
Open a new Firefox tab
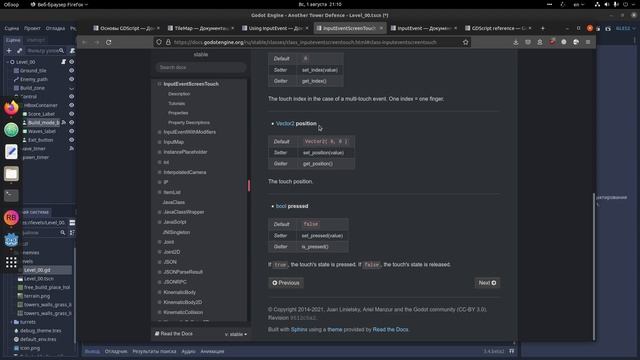[542, 28]
